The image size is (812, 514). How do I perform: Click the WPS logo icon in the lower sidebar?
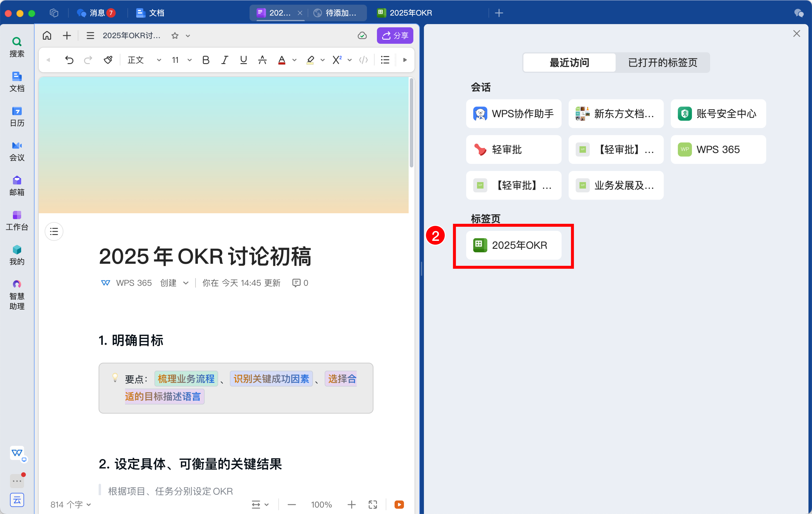pos(17,453)
